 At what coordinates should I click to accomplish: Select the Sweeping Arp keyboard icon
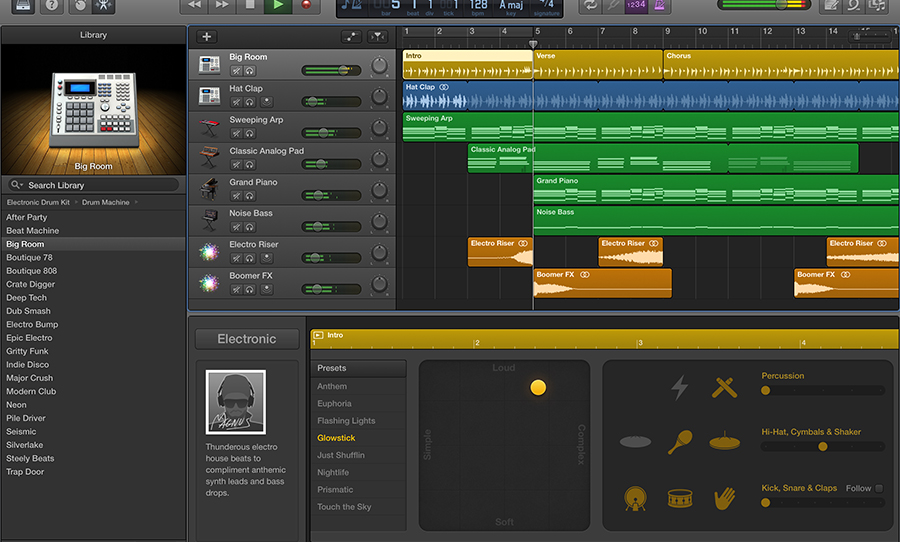point(209,127)
